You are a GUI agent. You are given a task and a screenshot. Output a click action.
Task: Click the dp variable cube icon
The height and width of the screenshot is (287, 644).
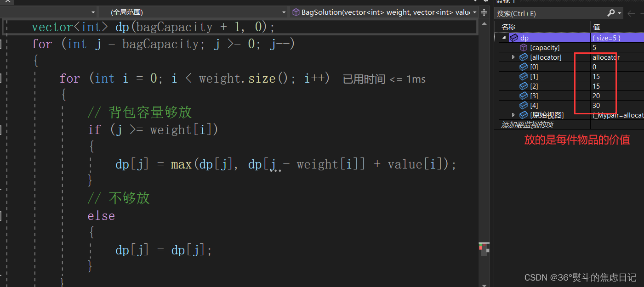tap(514, 38)
